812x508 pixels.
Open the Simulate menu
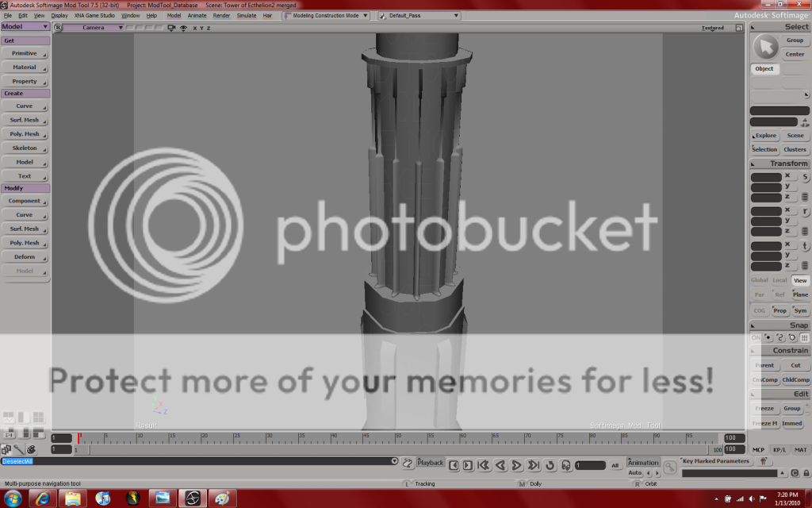pos(247,16)
